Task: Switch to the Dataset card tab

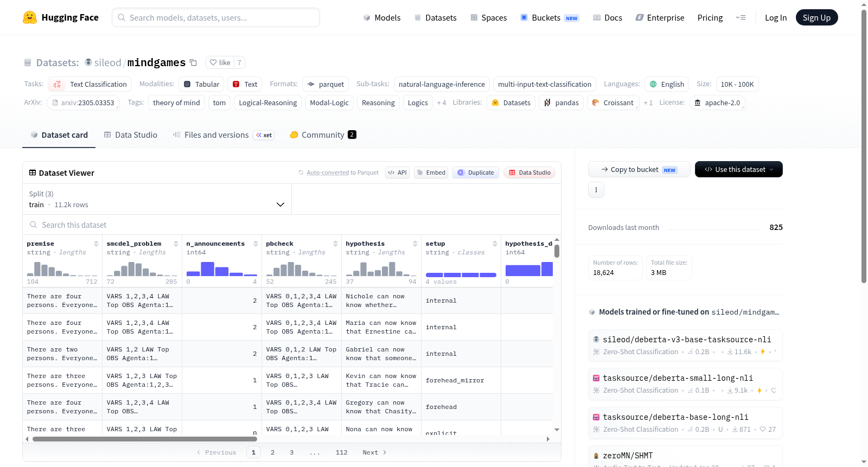Action: click(59, 135)
